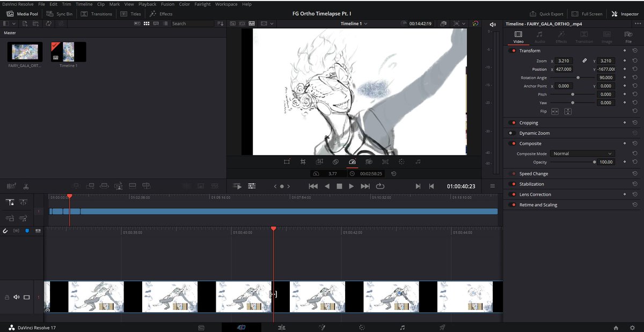Select the Dynamic Zoom tool below the viewer
This screenshot has width=644, height=332.
point(319,161)
